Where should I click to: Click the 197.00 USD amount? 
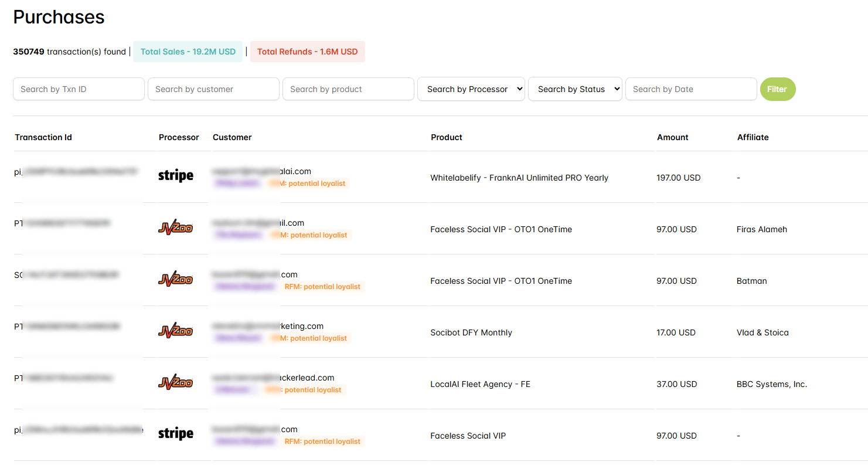pyautogui.click(x=679, y=178)
